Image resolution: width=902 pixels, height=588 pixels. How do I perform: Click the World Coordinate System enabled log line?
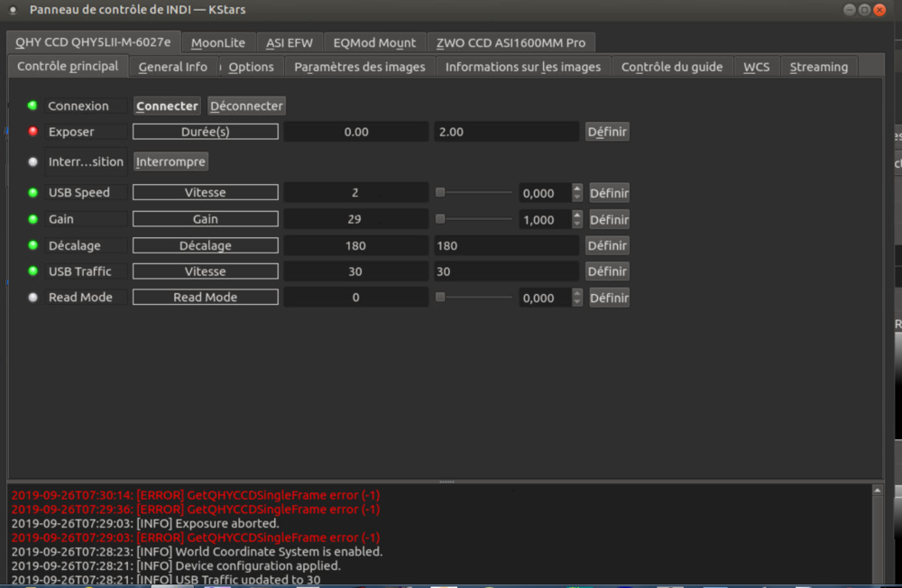click(x=197, y=551)
